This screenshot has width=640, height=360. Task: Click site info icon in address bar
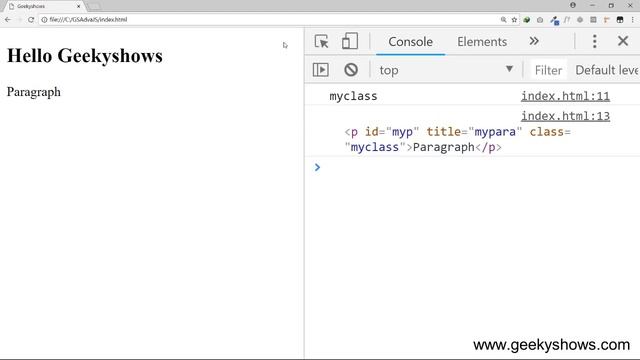pyautogui.click(x=44, y=20)
